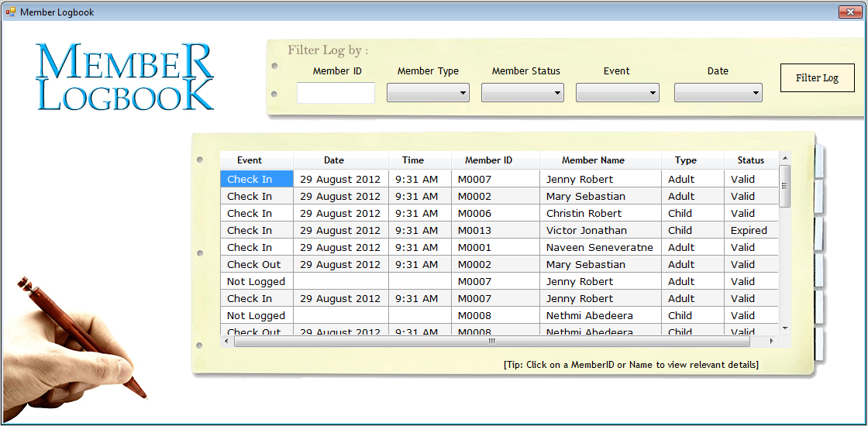Click the Member Logbook title bar icon
Image resolution: width=868 pixels, height=426 pixels.
point(11,12)
